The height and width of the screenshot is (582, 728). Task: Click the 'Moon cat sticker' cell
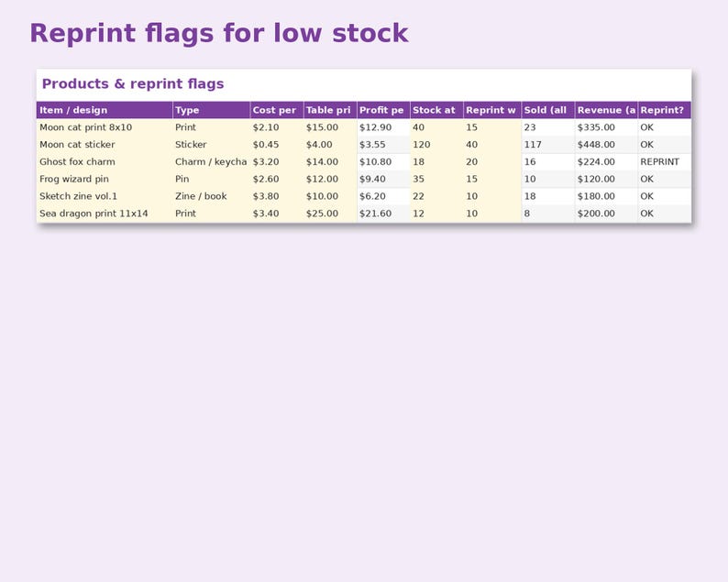pyautogui.click(x=105, y=144)
